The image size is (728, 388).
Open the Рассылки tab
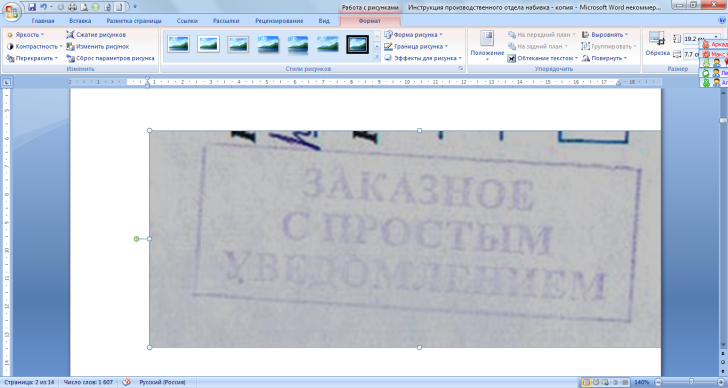click(x=226, y=21)
